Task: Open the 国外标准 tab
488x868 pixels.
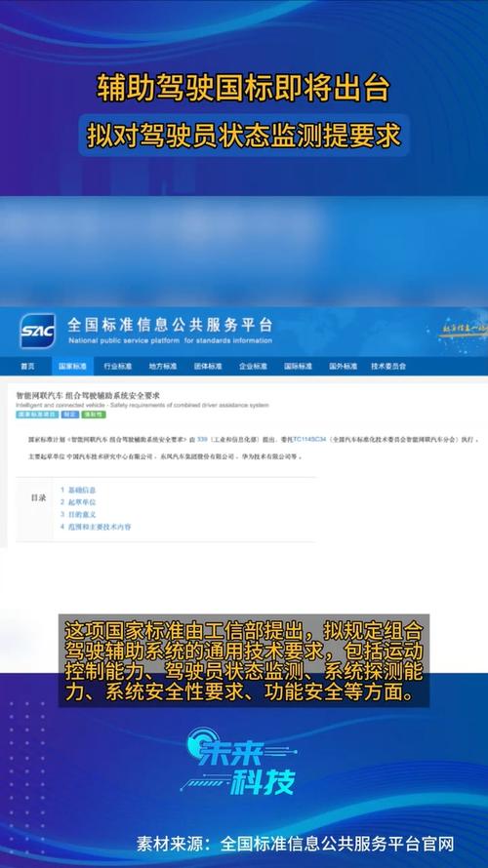Action: pyautogui.click(x=343, y=367)
